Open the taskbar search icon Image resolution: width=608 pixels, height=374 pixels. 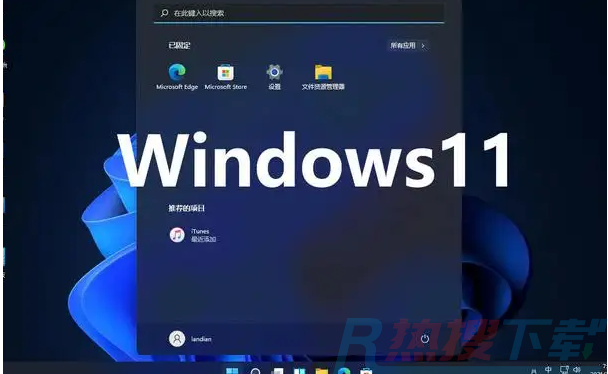pos(256,371)
